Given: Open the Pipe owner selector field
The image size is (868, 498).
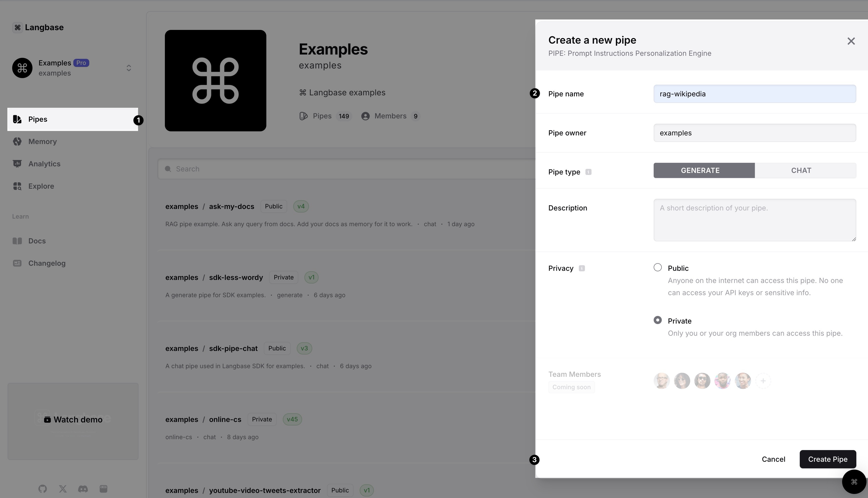Looking at the screenshot, I should pos(754,133).
